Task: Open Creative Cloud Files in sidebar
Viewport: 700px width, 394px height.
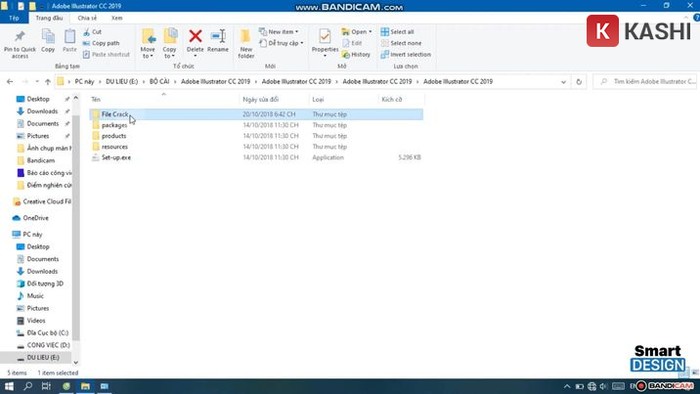Action: point(46,202)
